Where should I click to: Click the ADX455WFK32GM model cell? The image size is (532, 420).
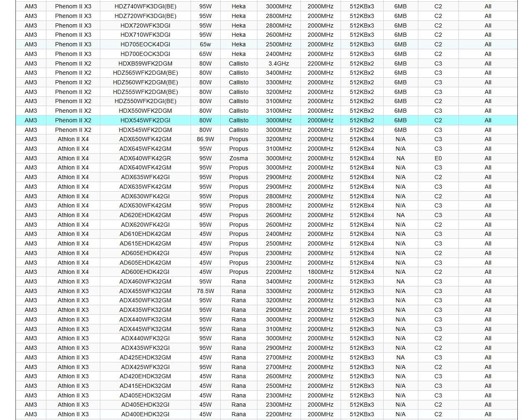[145, 291]
